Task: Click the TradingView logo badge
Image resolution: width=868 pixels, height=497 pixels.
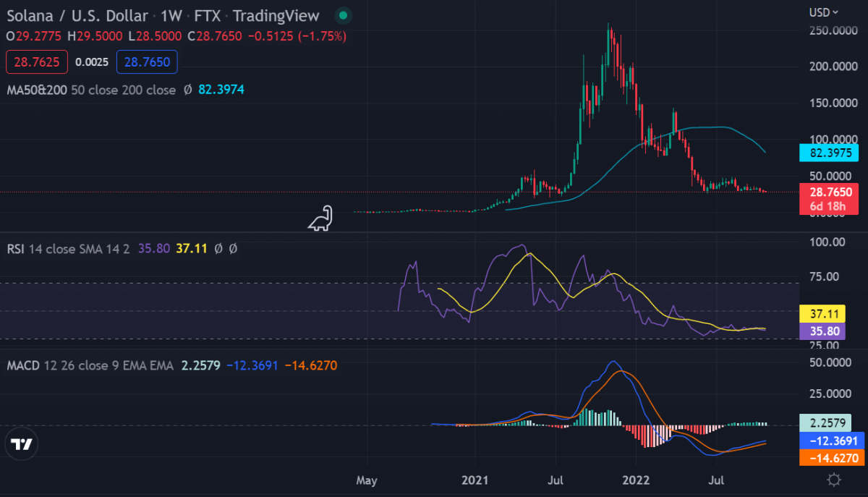Action: pos(22,446)
